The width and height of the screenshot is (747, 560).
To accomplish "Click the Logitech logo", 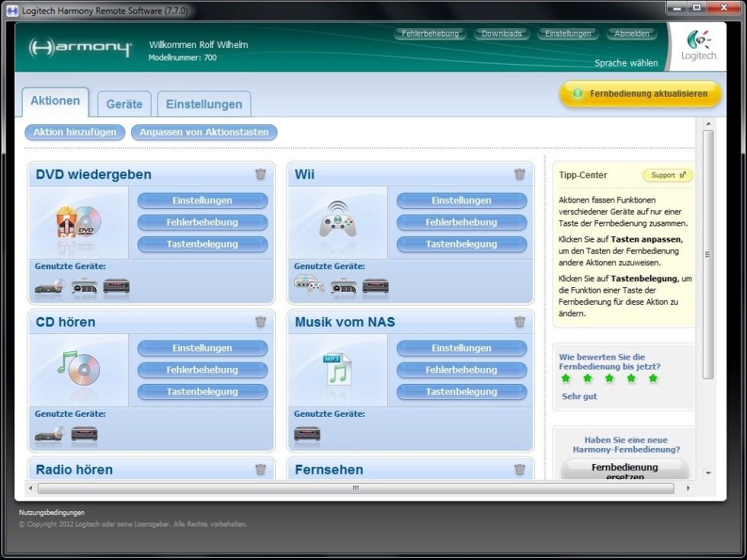I will (698, 46).
